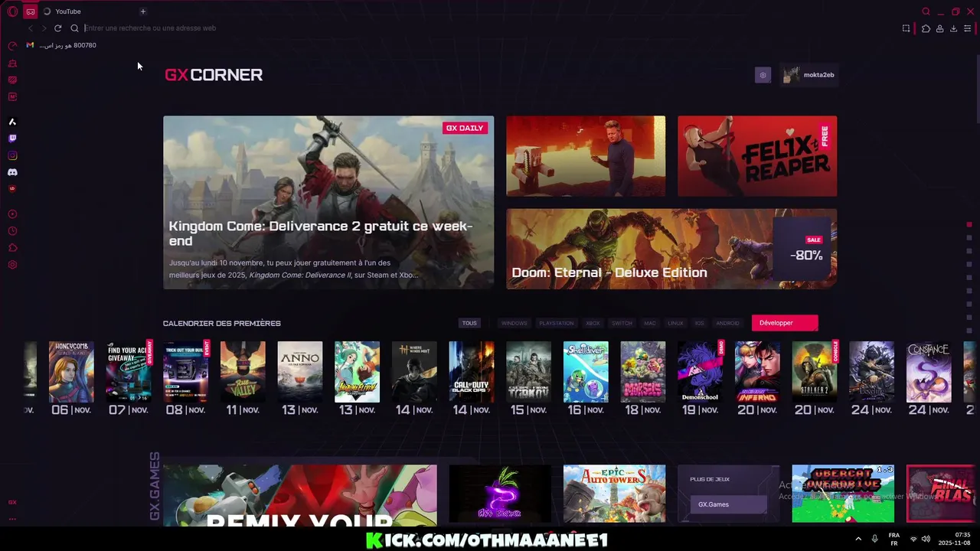Open the Honeycomb game cover

point(71,372)
